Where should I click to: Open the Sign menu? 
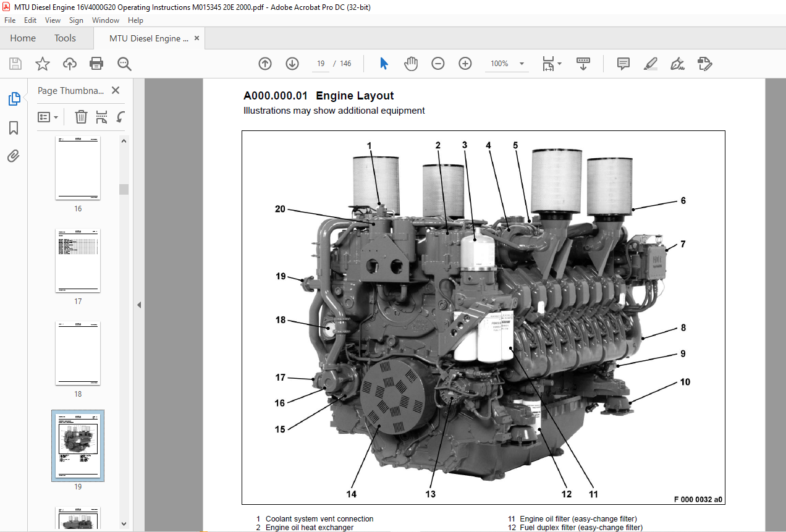[76, 20]
